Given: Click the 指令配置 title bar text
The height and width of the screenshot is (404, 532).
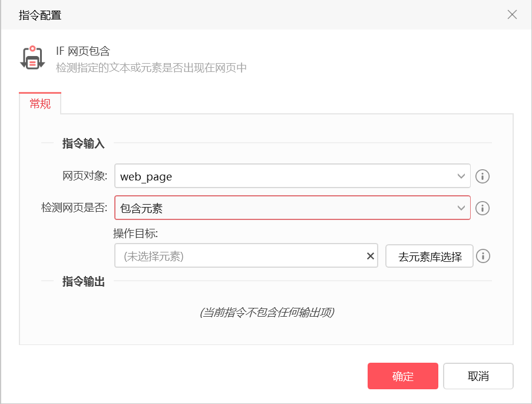Looking at the screenshot, I should [40, 15].
